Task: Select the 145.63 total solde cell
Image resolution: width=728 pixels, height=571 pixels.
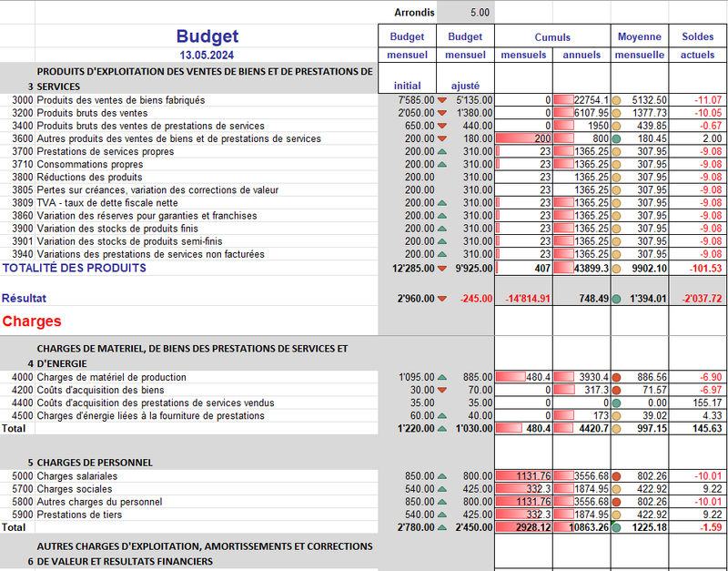Action: pos(698,428)
